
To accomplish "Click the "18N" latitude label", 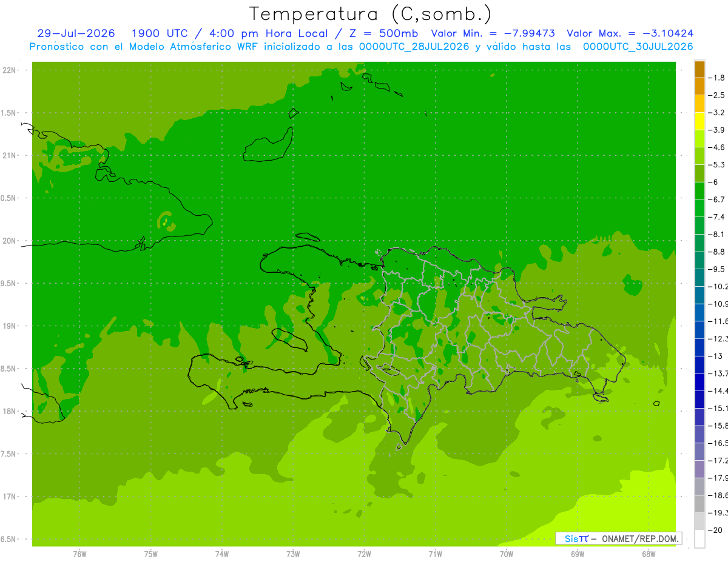I will tap(10, 412).
